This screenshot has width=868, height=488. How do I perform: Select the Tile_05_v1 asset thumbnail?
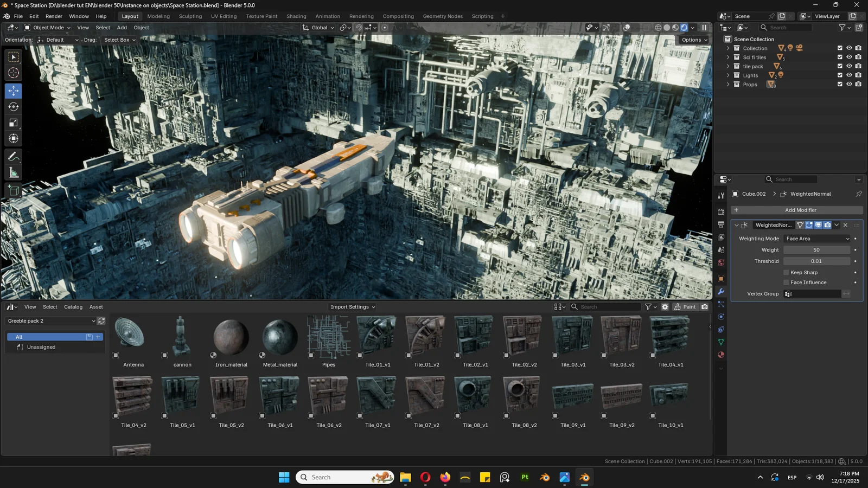(x=181, y=394)
